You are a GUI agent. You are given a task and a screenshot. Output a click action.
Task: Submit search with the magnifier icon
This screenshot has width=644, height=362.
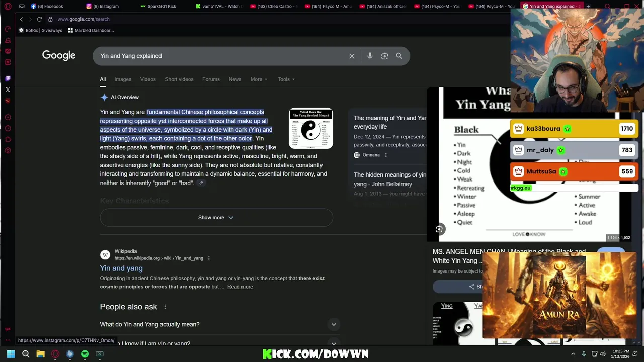click(x=399, y=56)
